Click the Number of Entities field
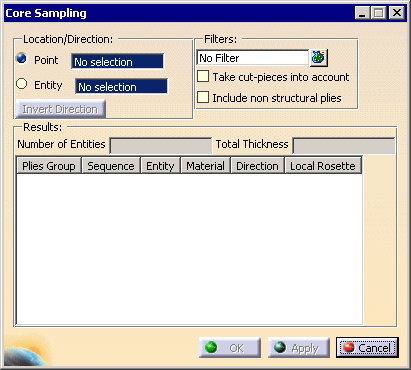The height and width of the screenshot is (370, 411). tap(161, 146)
